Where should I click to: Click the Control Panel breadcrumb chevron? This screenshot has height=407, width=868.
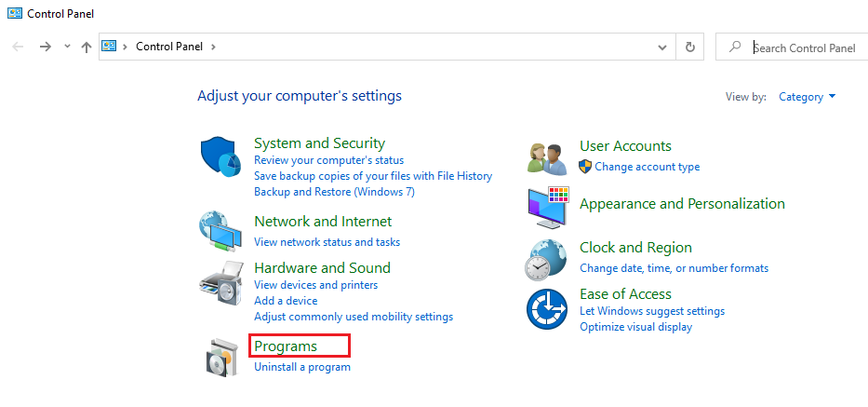[213, 47]
